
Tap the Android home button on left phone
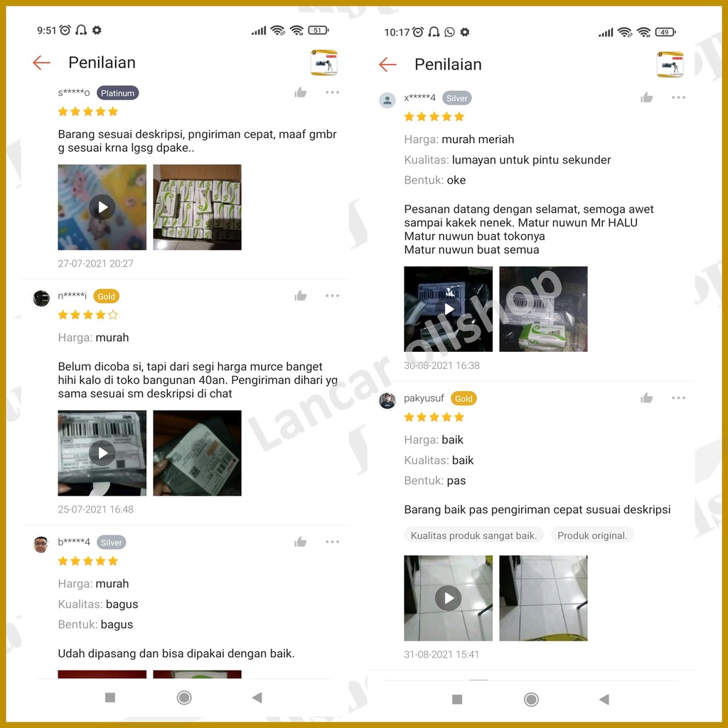[184, 697]
